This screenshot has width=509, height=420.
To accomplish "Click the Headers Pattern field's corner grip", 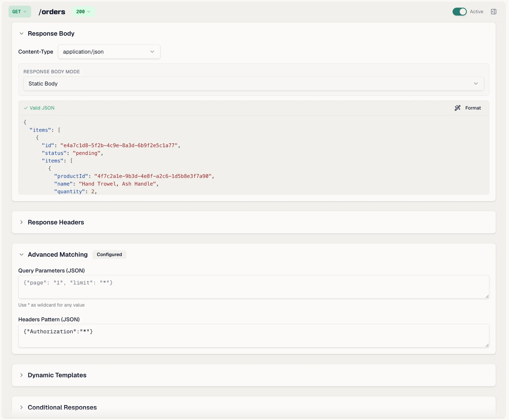I will [487, 345].
